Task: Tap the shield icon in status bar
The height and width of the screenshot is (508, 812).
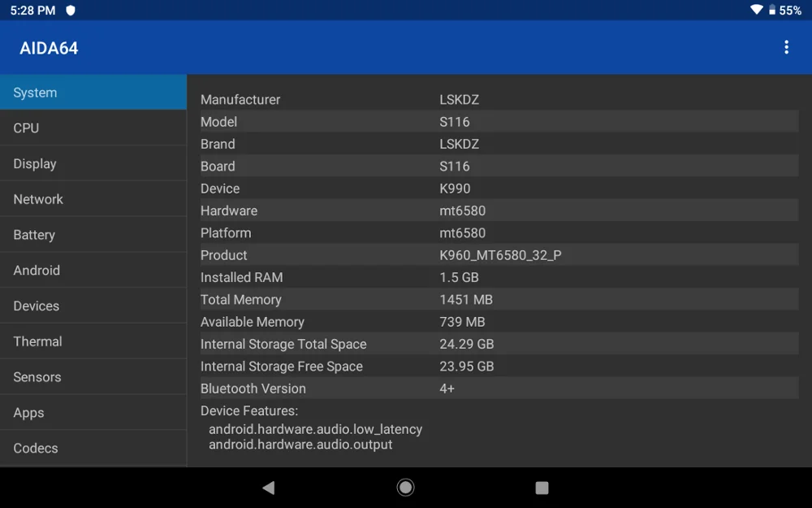Action: (x=71, y=11)
